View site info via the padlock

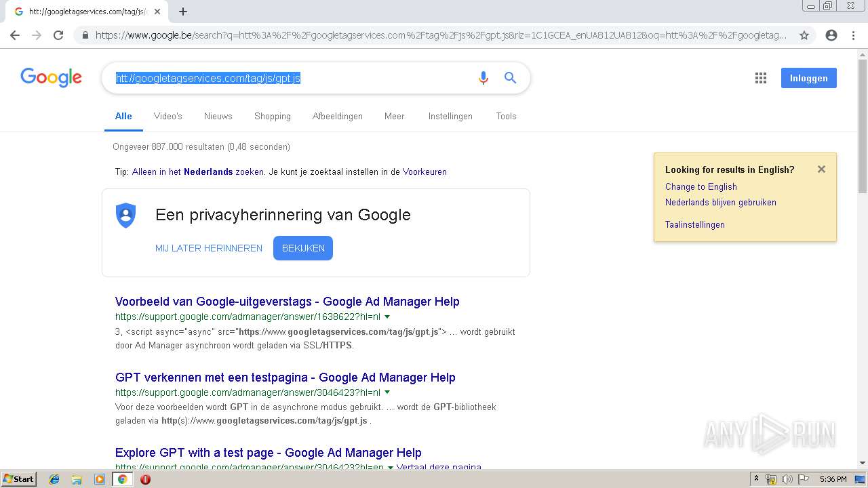(x=85, y=35)
